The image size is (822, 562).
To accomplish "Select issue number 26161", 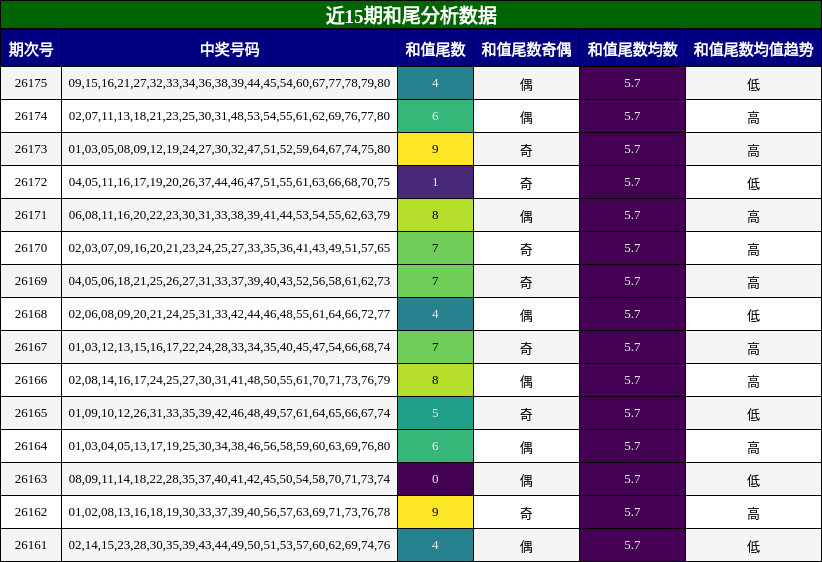I will [x=31, y=546].
